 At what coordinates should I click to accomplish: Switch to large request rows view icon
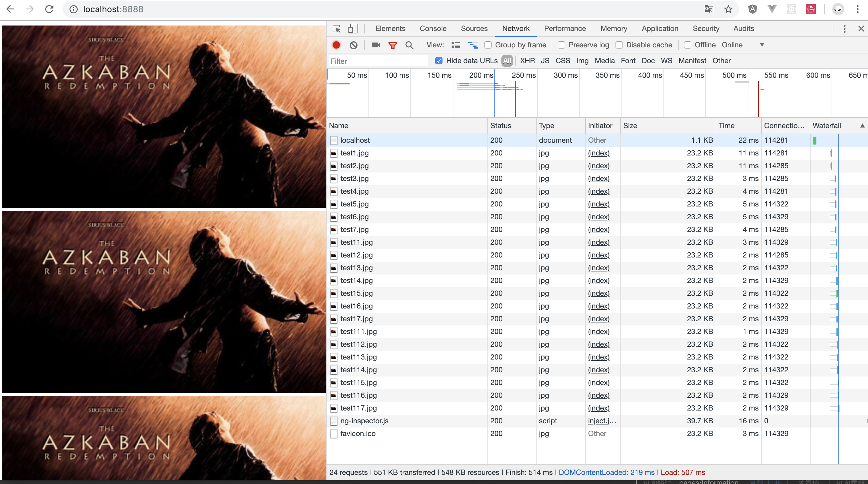[x=456, y=45]
